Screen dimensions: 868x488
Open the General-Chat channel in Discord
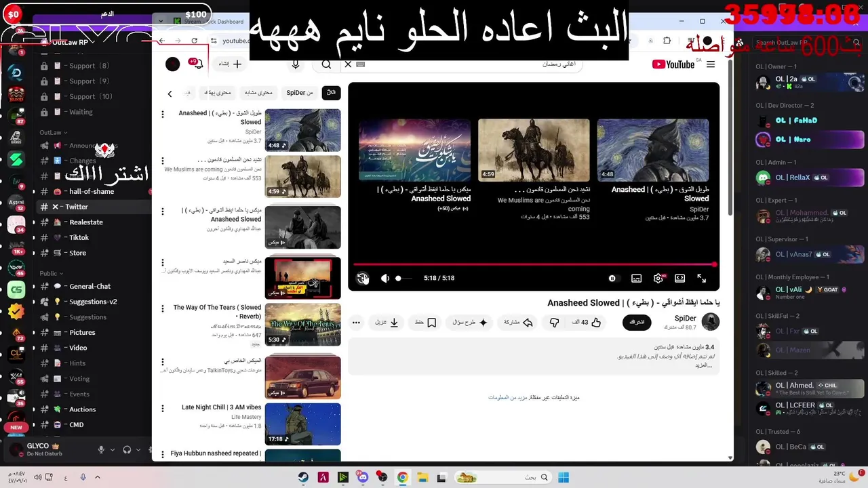pos(90,287)
